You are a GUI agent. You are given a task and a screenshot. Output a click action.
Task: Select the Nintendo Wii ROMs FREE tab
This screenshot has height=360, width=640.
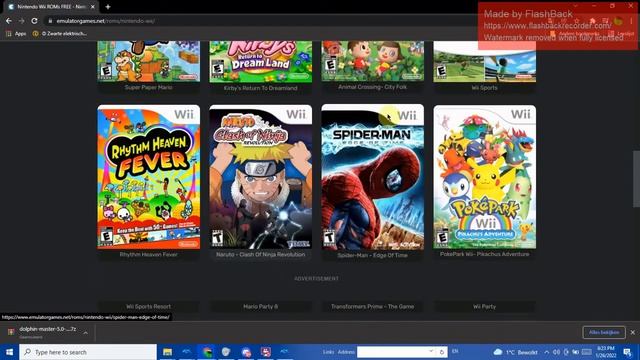point(51,7)
